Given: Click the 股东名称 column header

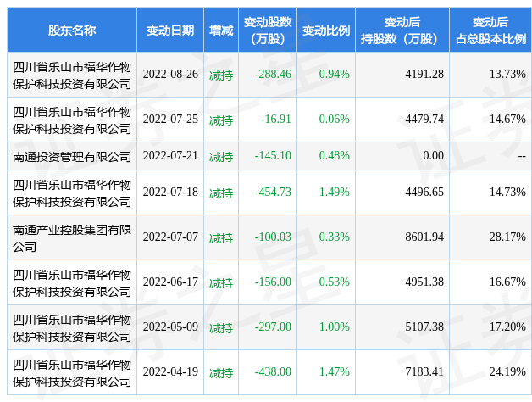Looking at the screenshot, I should pyautogui.click(x=72, y=31).
